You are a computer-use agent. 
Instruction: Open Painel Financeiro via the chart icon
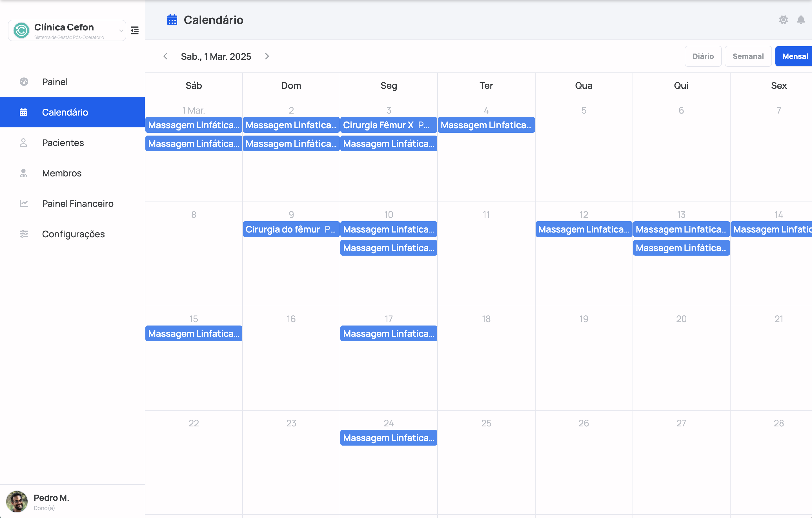pos(23,203)
